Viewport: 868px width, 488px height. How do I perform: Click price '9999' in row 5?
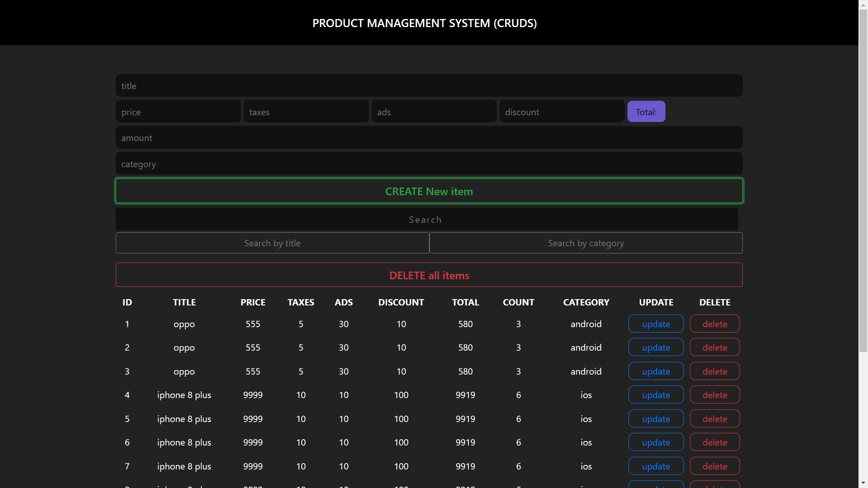253,419
